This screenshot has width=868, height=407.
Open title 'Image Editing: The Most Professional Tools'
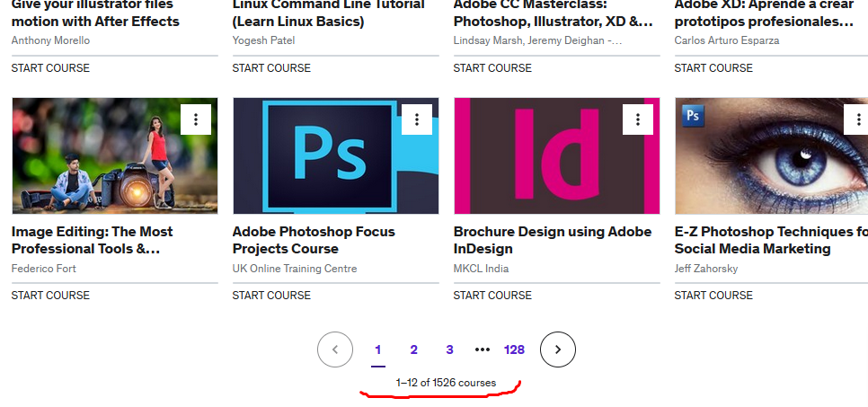click(92, 240)
